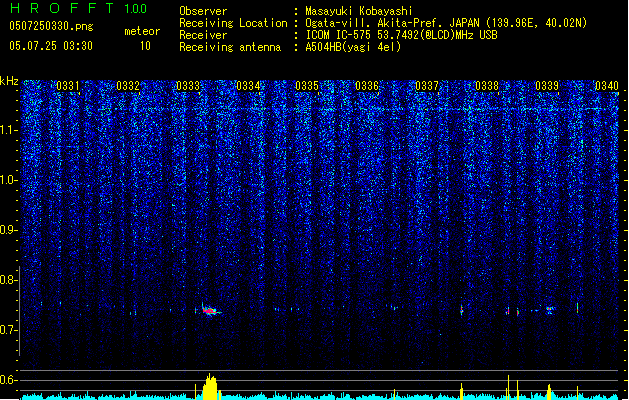Click the time marker 0334
This screenshot has width=629, height=400.
point(248,86)
